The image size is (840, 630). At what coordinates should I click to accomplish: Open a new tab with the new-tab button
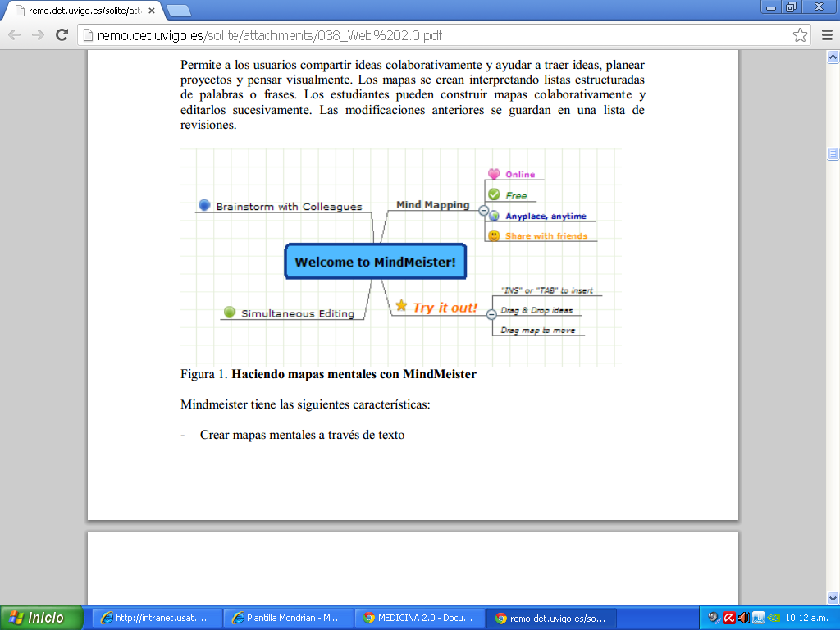pos(178,10)
